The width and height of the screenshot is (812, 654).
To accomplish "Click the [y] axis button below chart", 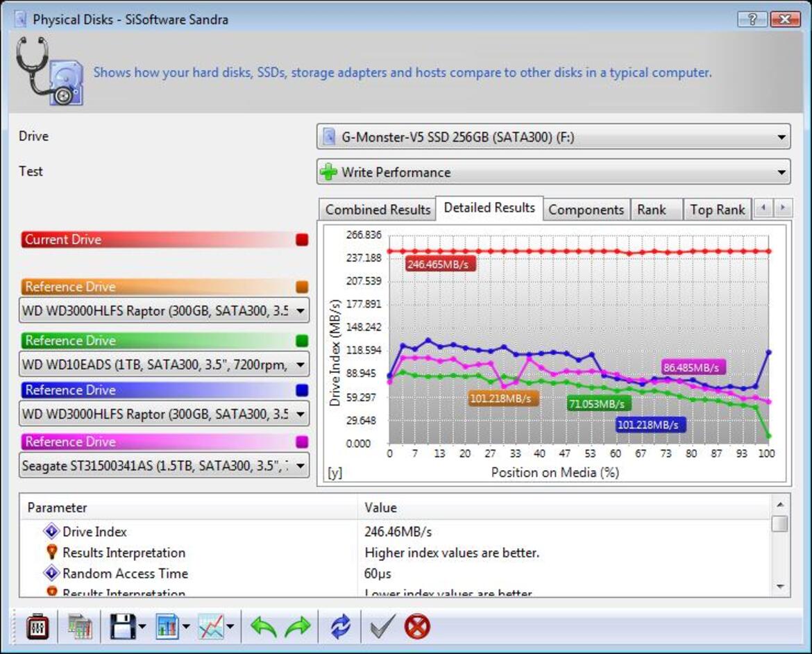I will pos(335,473).
